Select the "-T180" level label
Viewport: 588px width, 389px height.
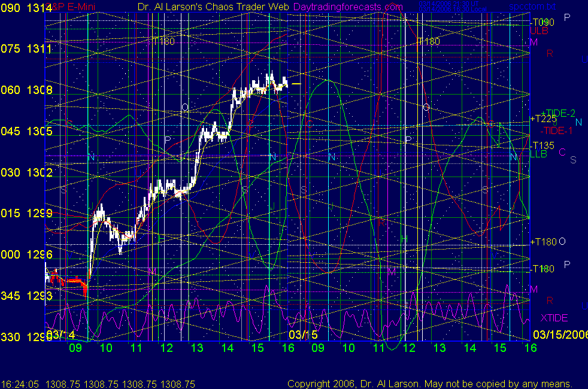pos(542,269)
